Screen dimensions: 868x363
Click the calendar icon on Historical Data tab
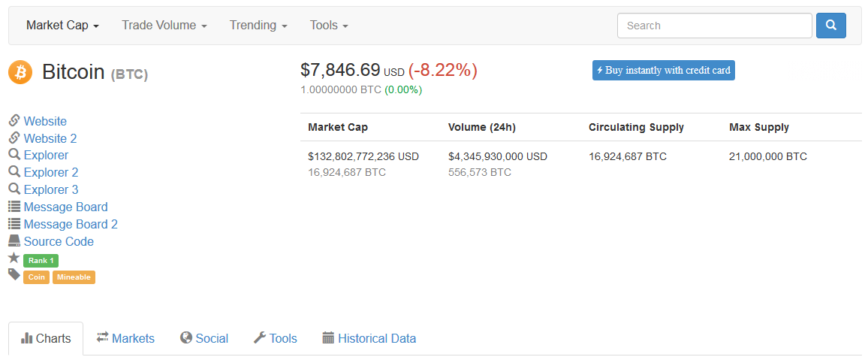click(328, 337)
